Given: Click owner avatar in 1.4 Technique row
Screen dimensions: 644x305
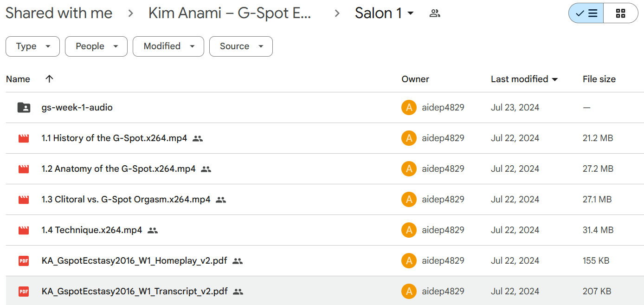Looking at the screenshot, I should coord(409,230).
